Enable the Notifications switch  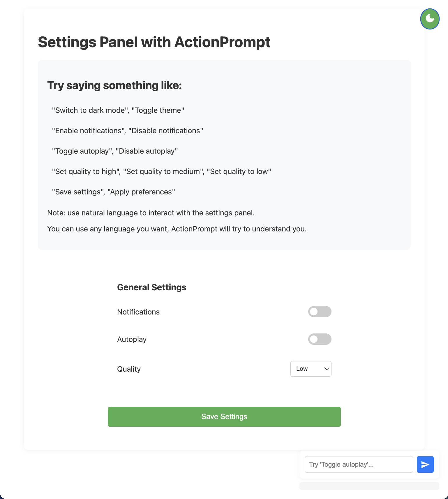[x=320, y=312]
